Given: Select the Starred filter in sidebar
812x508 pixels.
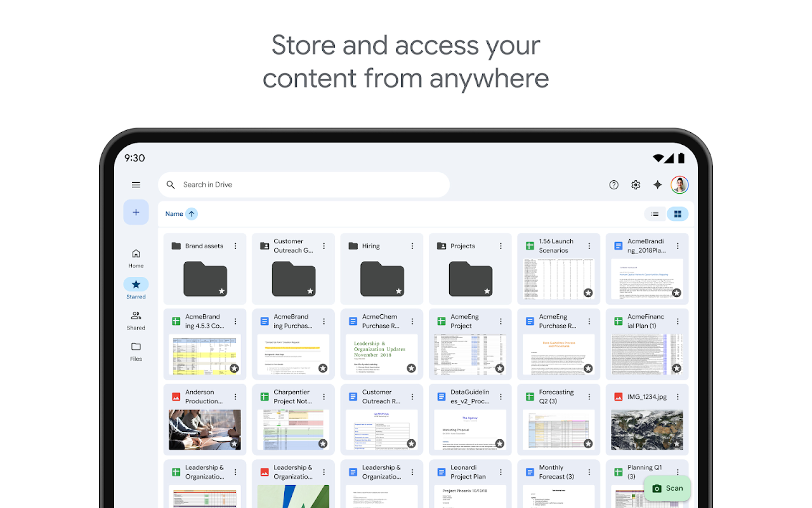Looking at the screenshot, I should pyautogui.click(x=136, y=288).
